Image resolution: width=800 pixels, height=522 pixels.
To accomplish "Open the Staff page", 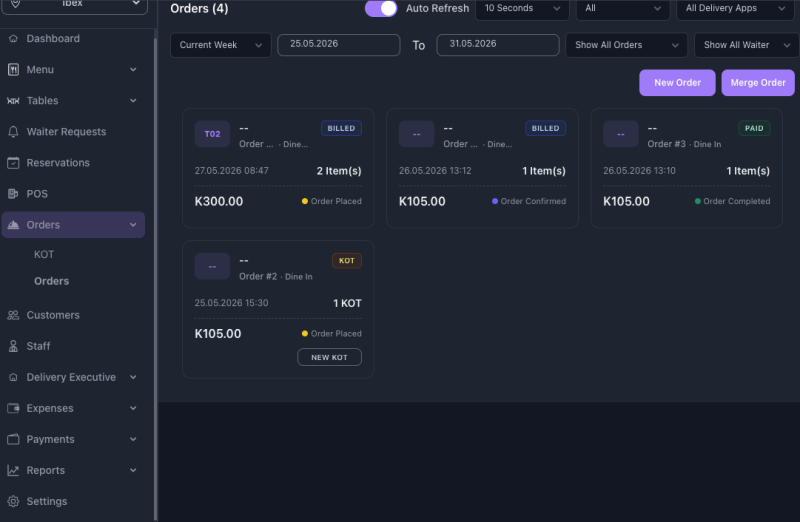I will click(38, 346).
